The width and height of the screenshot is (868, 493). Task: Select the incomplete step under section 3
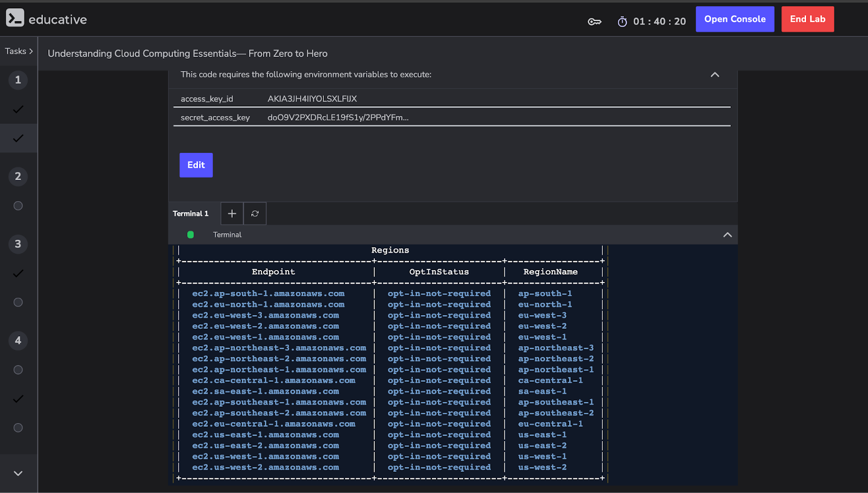[x=18, y=302]
